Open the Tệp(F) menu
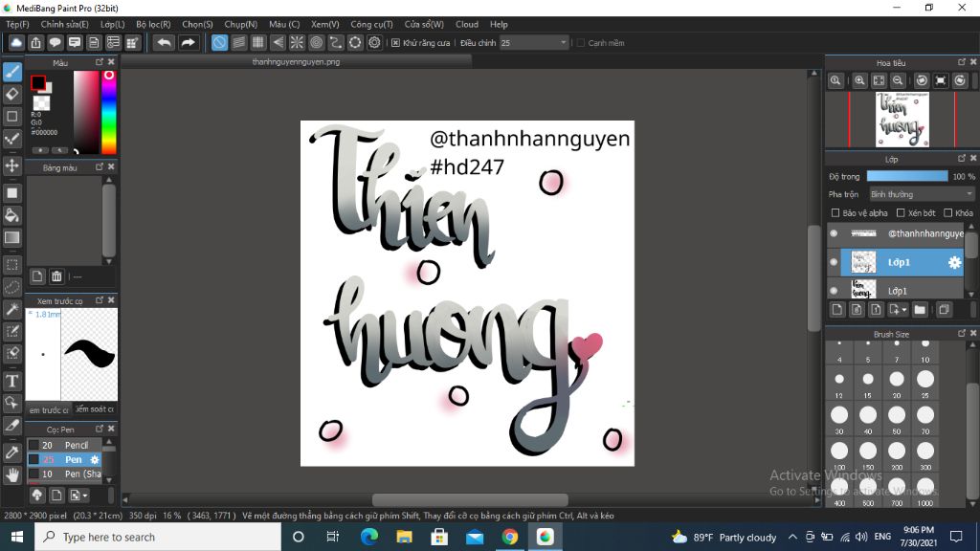Viewport: 980px width, 551px height. point(17,24)
